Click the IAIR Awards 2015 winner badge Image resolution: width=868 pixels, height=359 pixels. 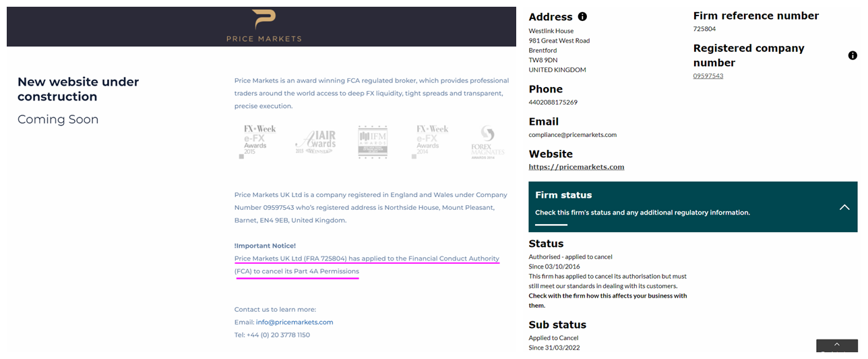[315, 143]
